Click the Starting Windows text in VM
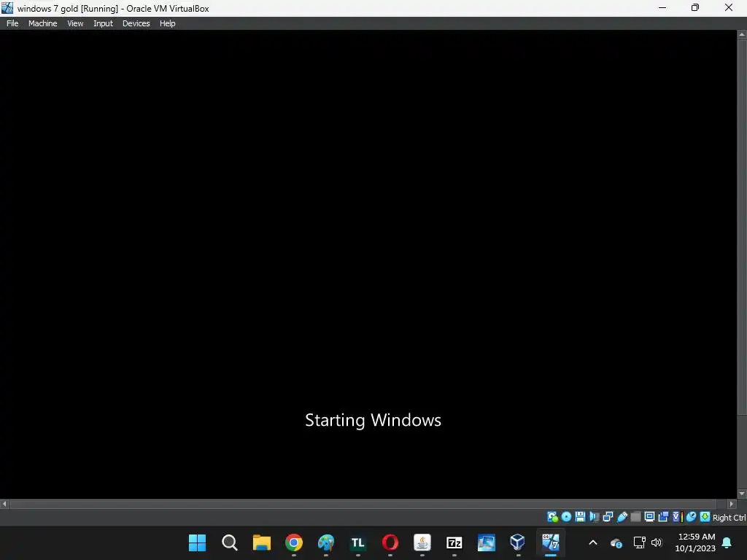Screen dimensions: 747x560 click(x=373, y=421)
